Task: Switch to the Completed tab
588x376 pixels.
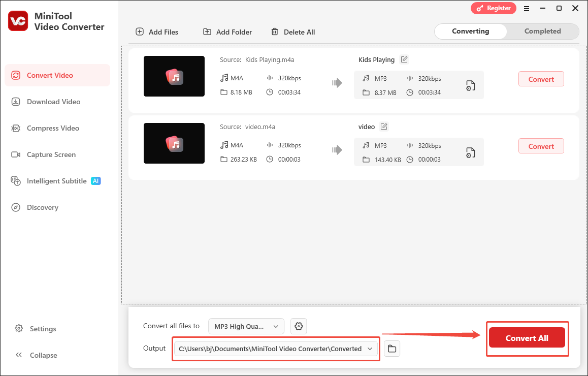Action: (x=541, y=31)
